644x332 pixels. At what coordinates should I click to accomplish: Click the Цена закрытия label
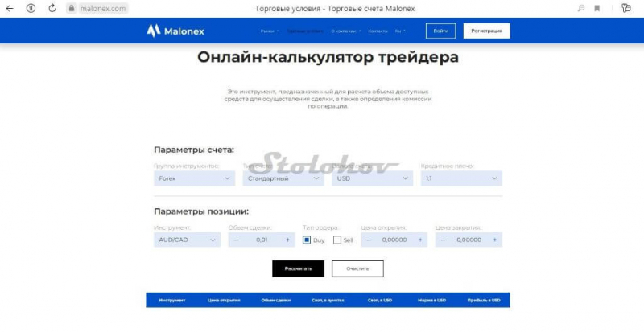coord(458,227)
